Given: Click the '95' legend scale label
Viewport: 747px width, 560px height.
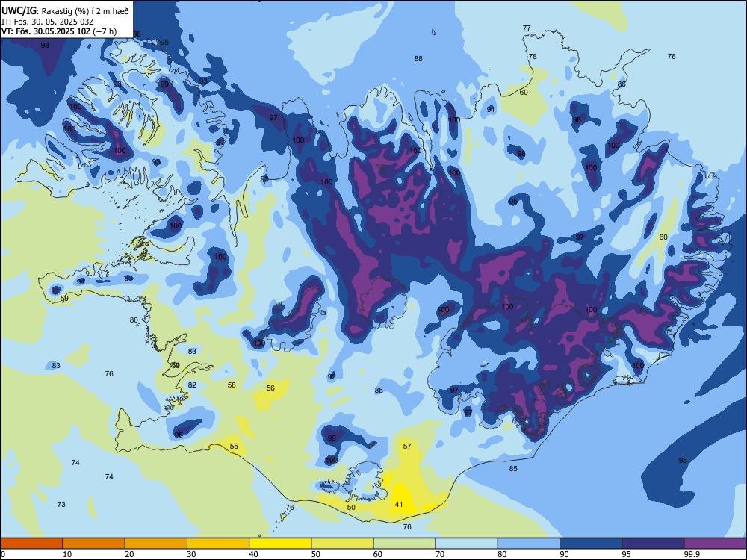Looking at the screenshot, I should click(x=627, y=554).
